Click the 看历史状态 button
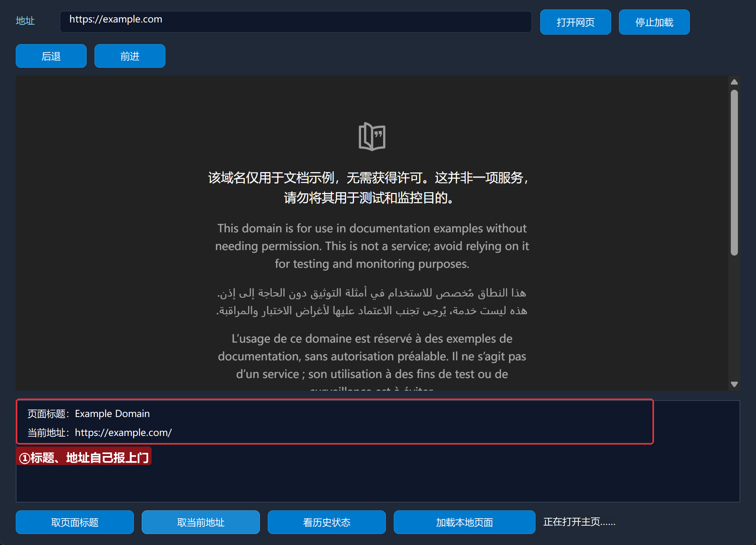This screenshot has width=756, height=545. click(327, 522)
